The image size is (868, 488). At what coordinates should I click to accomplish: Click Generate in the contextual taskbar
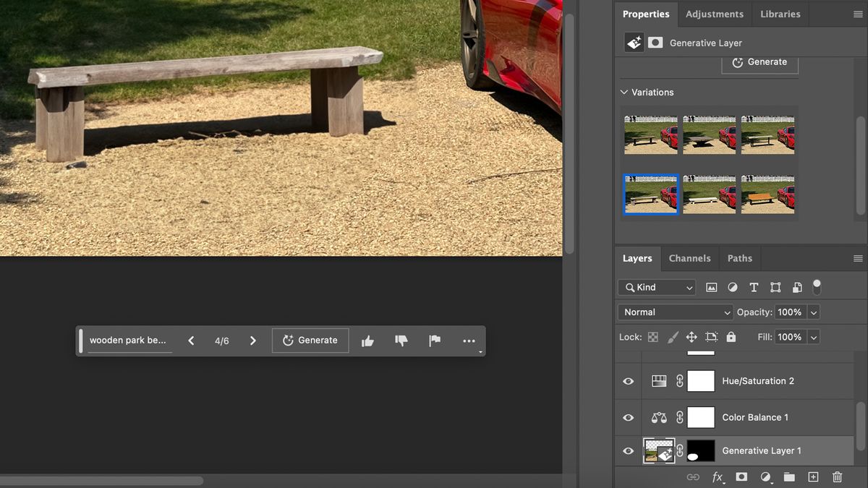310,340
